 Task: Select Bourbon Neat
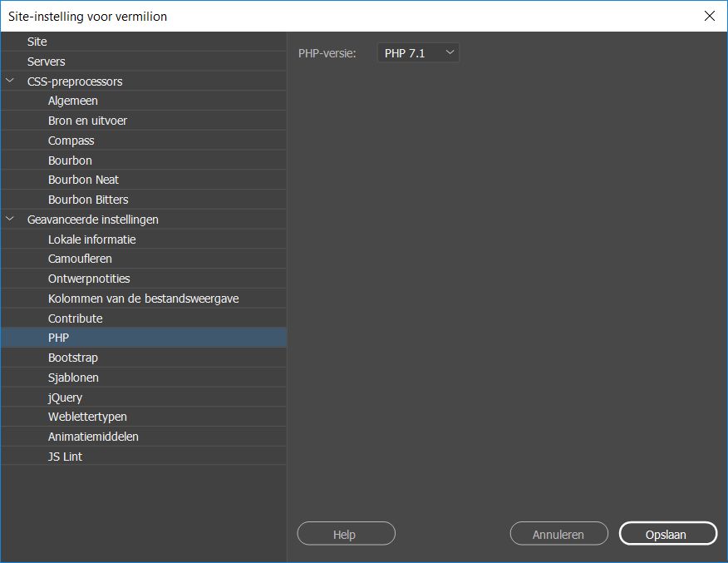point(144,180)
